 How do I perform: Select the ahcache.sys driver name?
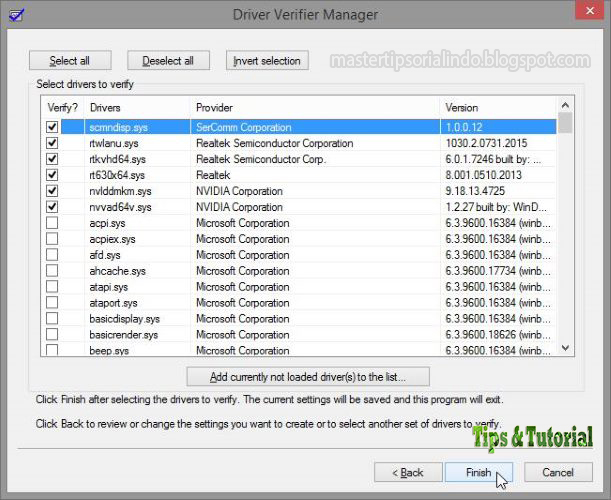click(117, 271)
